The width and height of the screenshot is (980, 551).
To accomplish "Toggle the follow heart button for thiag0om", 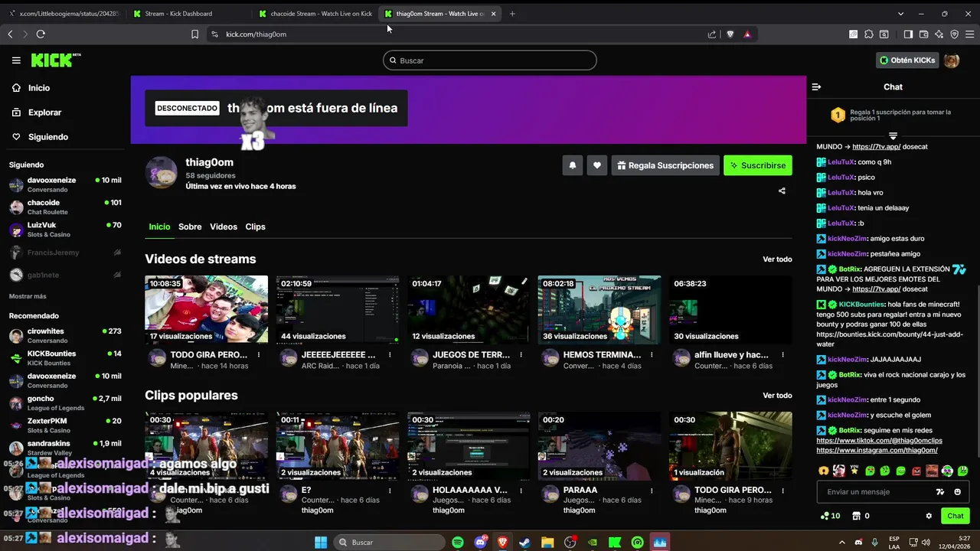I will click(597, 165).
